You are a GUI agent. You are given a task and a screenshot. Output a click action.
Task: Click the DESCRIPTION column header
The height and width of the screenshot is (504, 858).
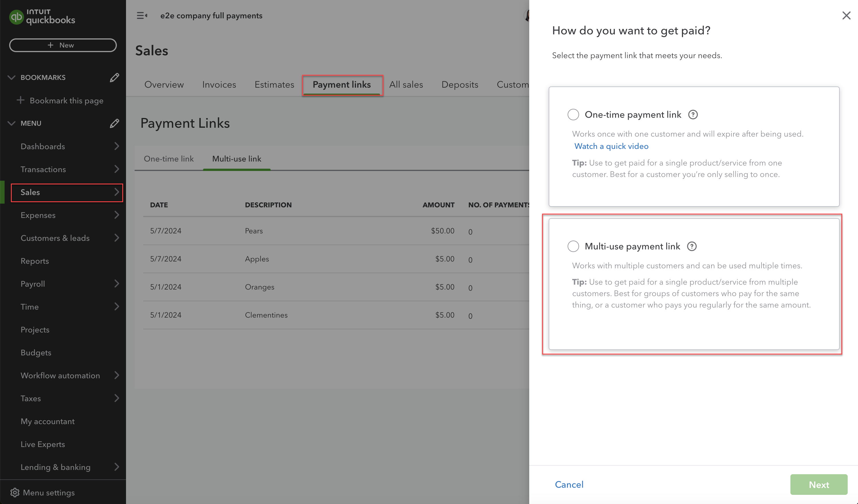point(268,205)
